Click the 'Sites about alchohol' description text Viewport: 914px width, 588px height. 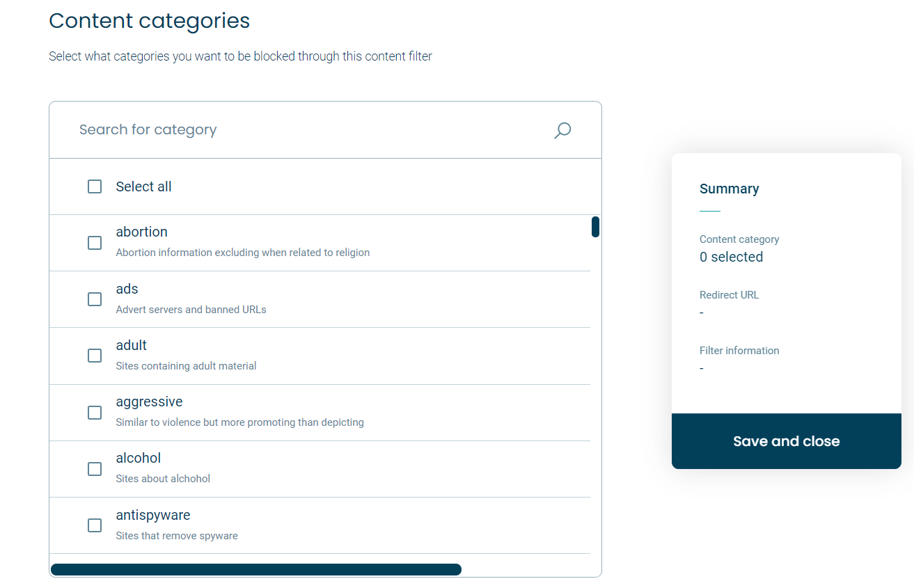tap(163, 479)
